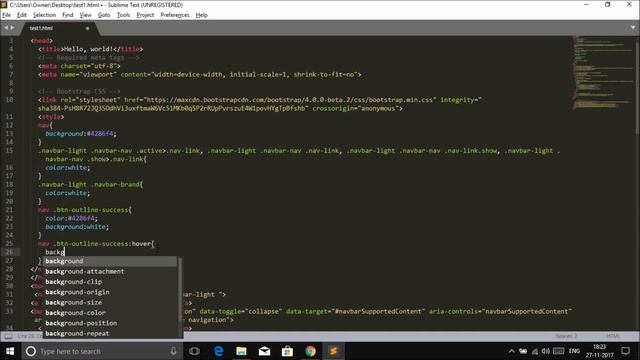Click the editor vertical scrollbar
Viewport: 640px width, 360px height.
coord(638,86)
